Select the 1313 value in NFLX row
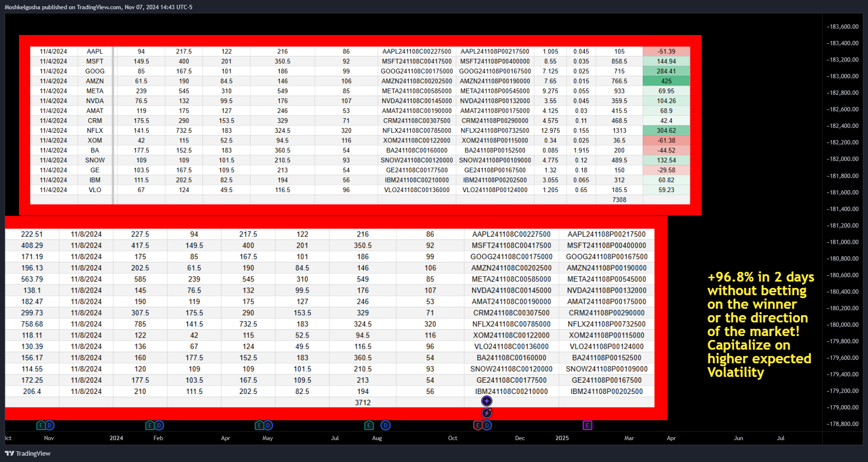The height and width of the screenshot is (462, 868). point(619,131)
